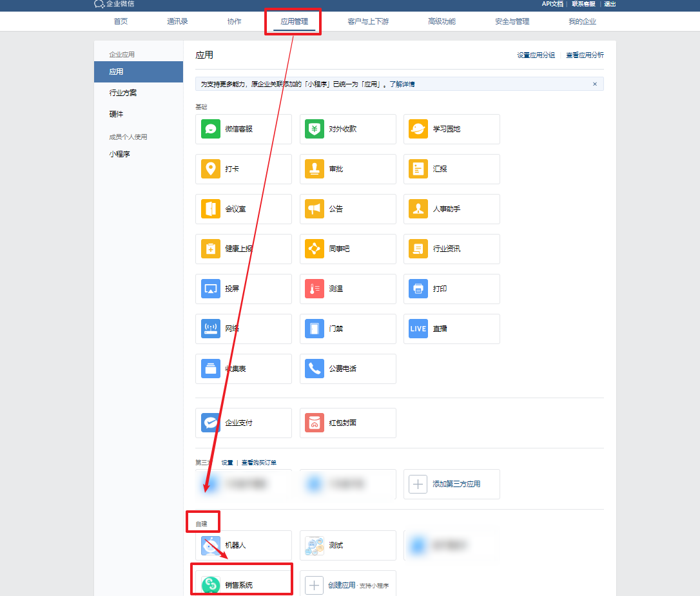Switch to the 通讯录 tab
Image resolution: width=700 pixels, height=596 pixels.
(x=177, y=21)
